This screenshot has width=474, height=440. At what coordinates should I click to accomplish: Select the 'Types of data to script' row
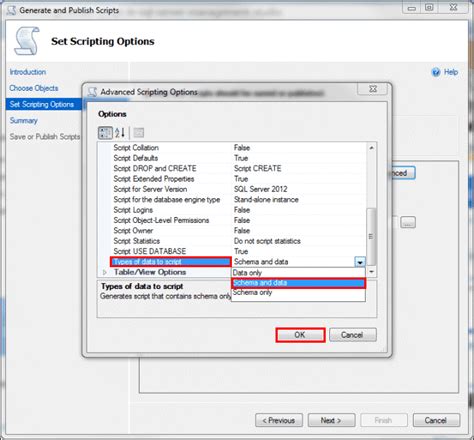[x=171, y=262]
